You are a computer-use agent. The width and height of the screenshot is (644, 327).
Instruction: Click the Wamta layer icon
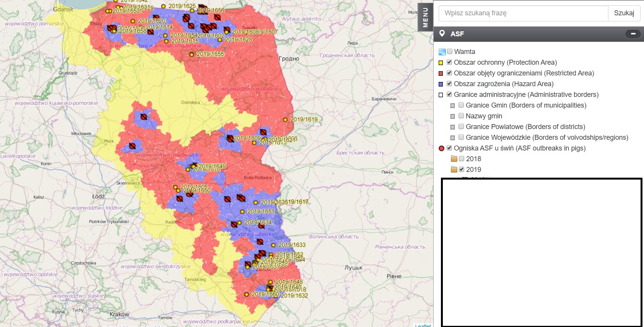click(x=442, y=52)
